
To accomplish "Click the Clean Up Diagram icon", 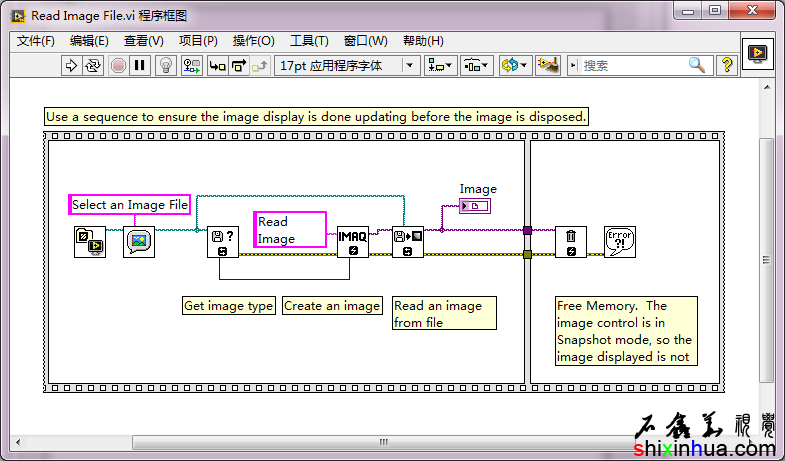I will tap(547, 65).
